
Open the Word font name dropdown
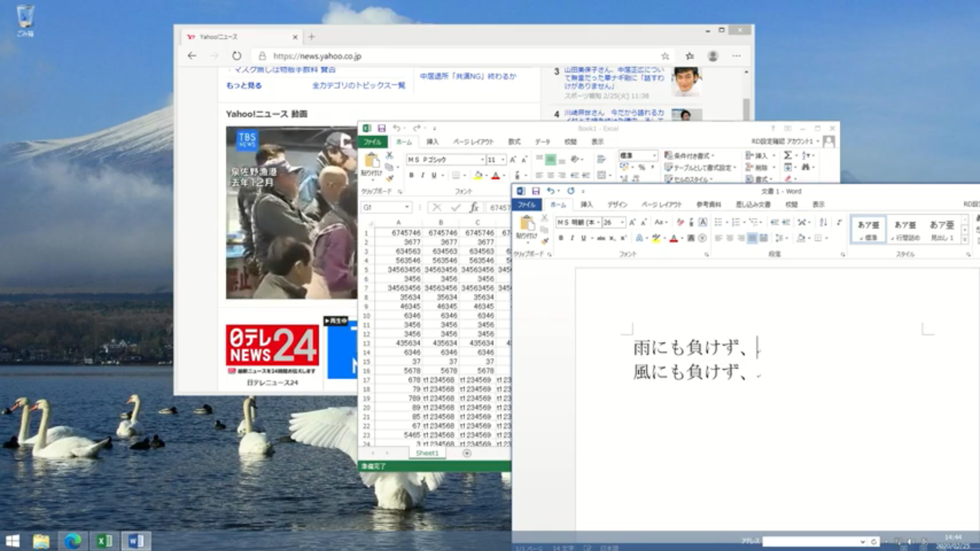tap(598, 222)
